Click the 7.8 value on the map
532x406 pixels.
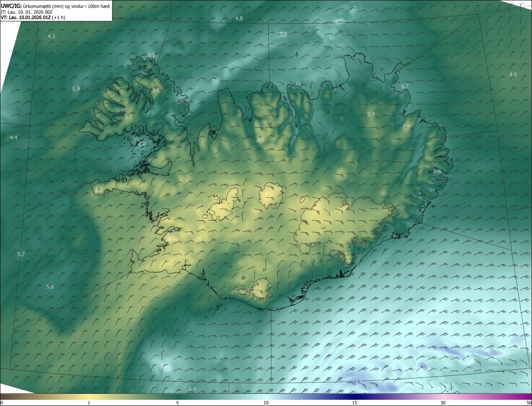[283, 34]
